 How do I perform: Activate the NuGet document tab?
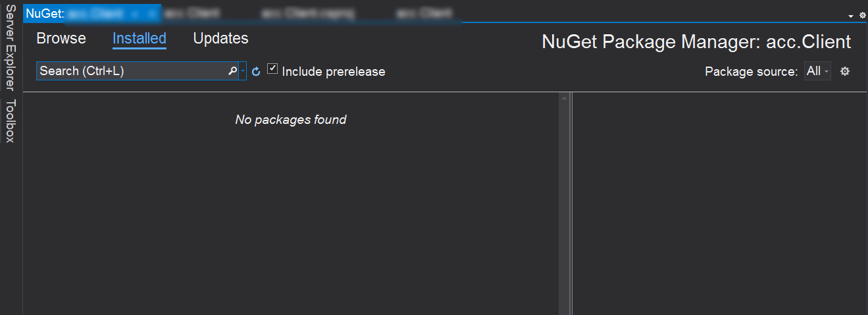click(45, 13)
